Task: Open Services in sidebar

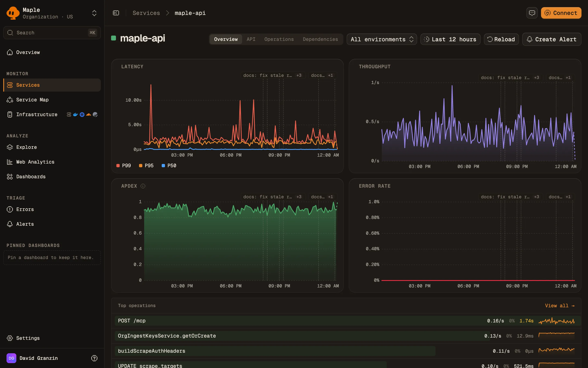Action: pyautogui.click(x=52, y=85)
